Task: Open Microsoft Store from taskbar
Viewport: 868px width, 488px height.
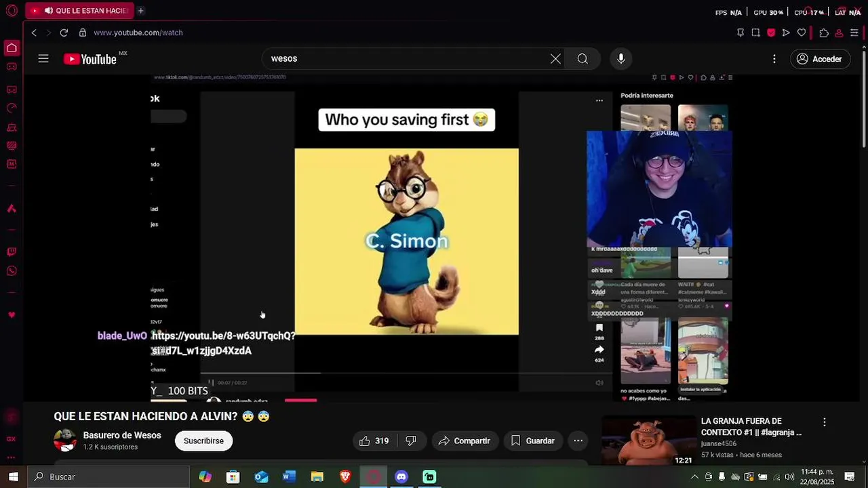Action: [x=233, y=476]
